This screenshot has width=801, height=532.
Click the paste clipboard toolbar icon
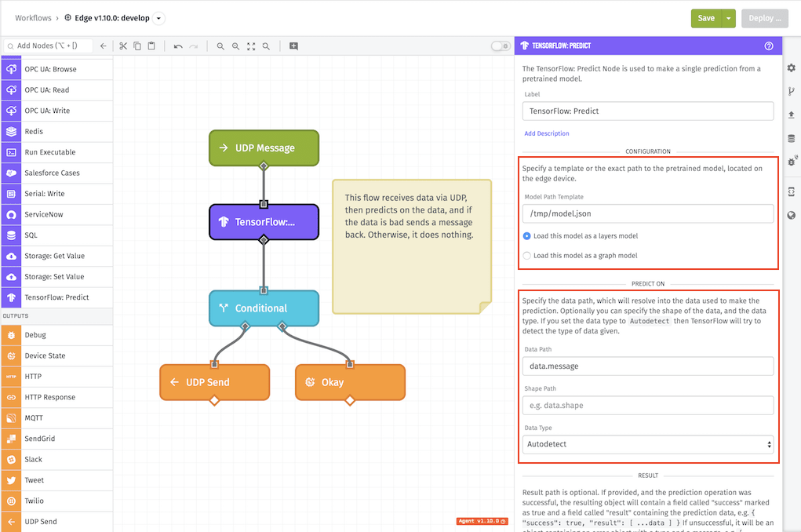151,46
